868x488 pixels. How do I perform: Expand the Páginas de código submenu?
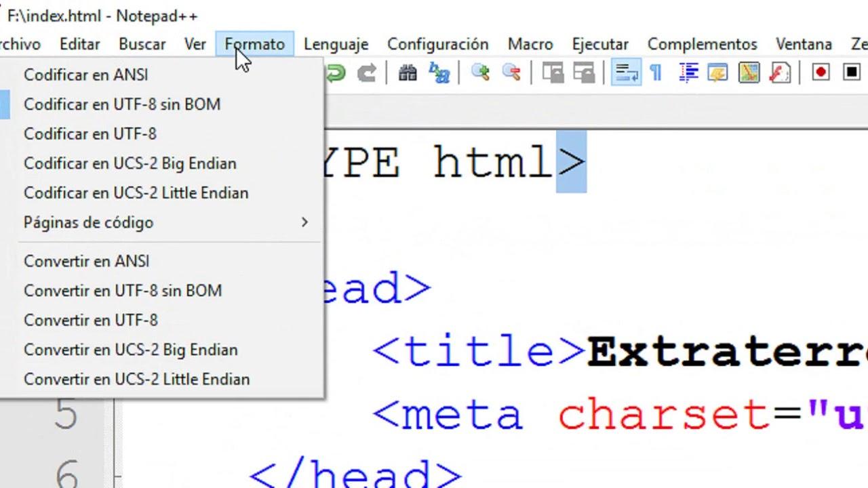point(161,222)
